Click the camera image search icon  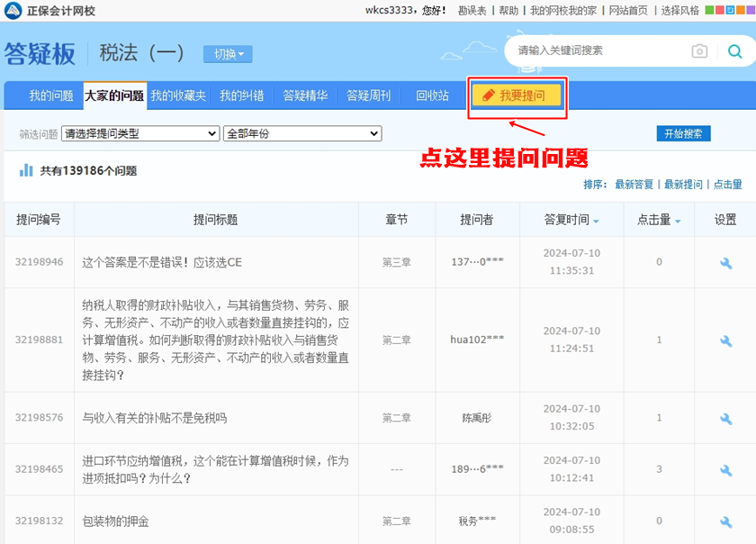(699, 51)
